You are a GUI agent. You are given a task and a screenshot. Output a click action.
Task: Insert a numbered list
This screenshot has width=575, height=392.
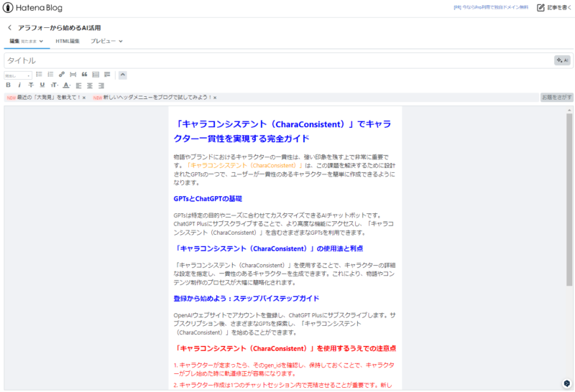coord(50,75)
